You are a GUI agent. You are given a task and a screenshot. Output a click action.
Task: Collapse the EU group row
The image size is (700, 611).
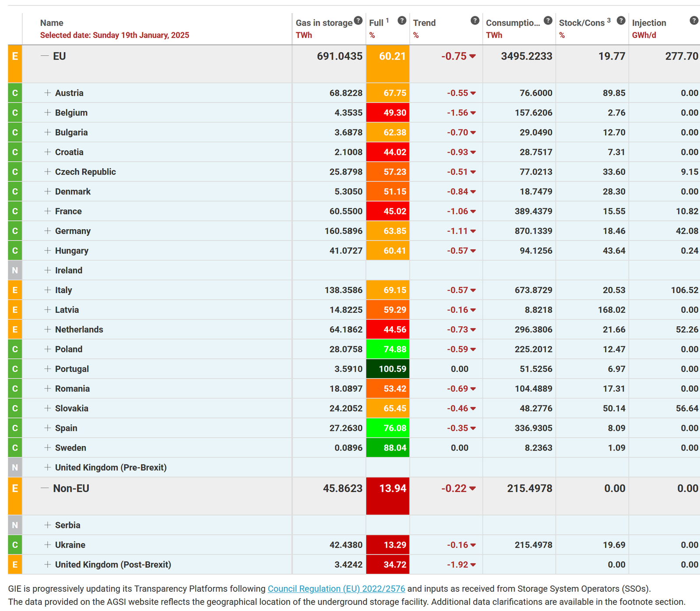[x=45, y=56]
